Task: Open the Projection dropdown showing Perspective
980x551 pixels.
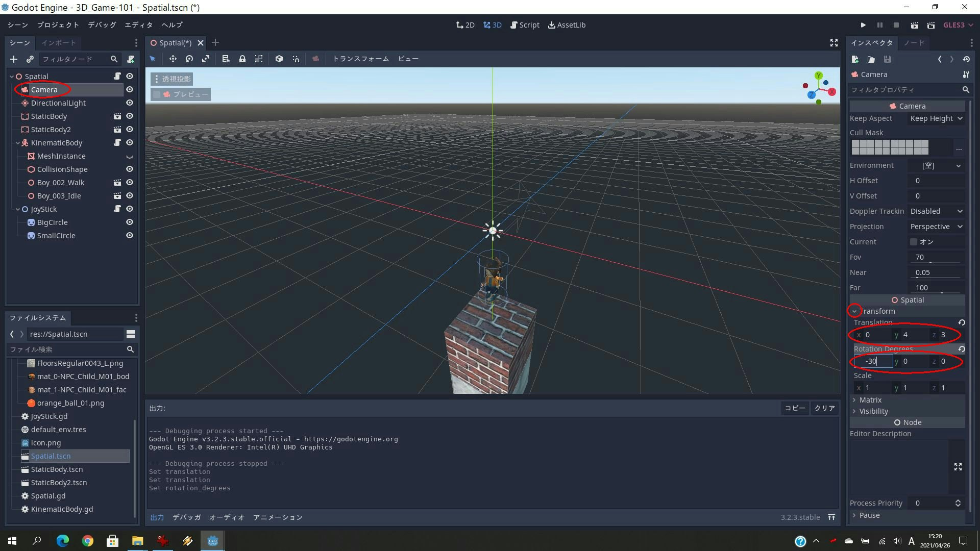Action: click(936, 226)
